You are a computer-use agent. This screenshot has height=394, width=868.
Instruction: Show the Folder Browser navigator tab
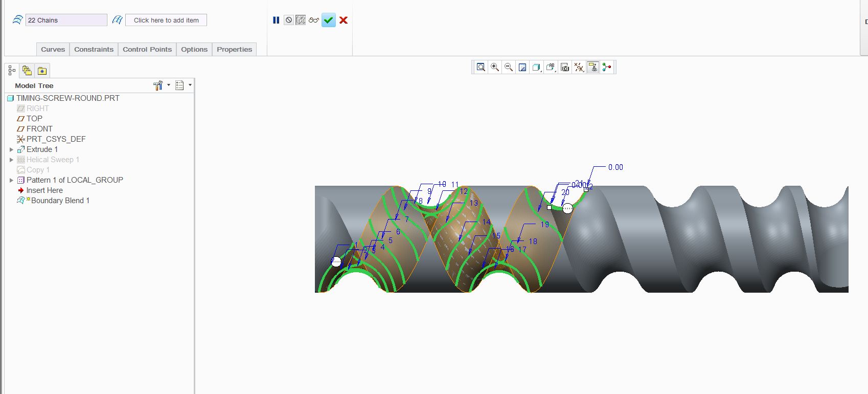(27, 71)
